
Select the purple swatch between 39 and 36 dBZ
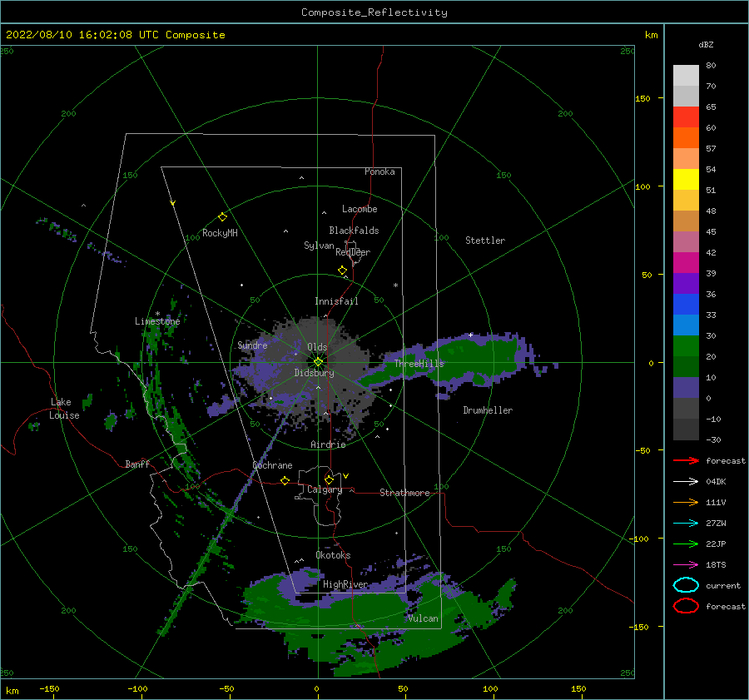[x=686, y=283]
